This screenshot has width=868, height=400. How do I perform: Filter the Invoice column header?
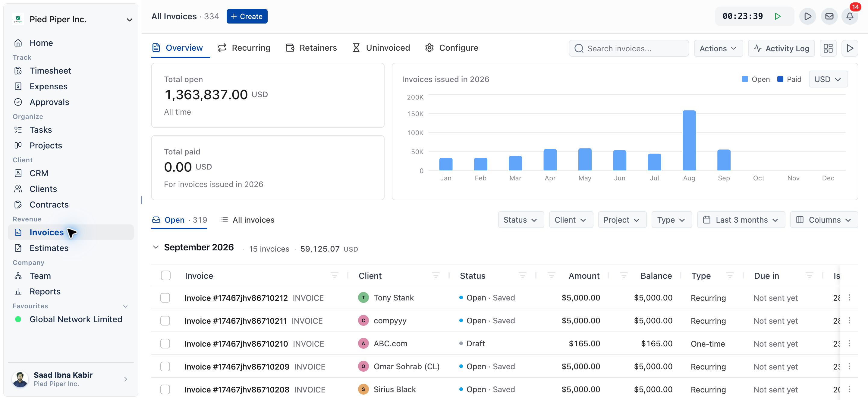click(x=334, y=275)
